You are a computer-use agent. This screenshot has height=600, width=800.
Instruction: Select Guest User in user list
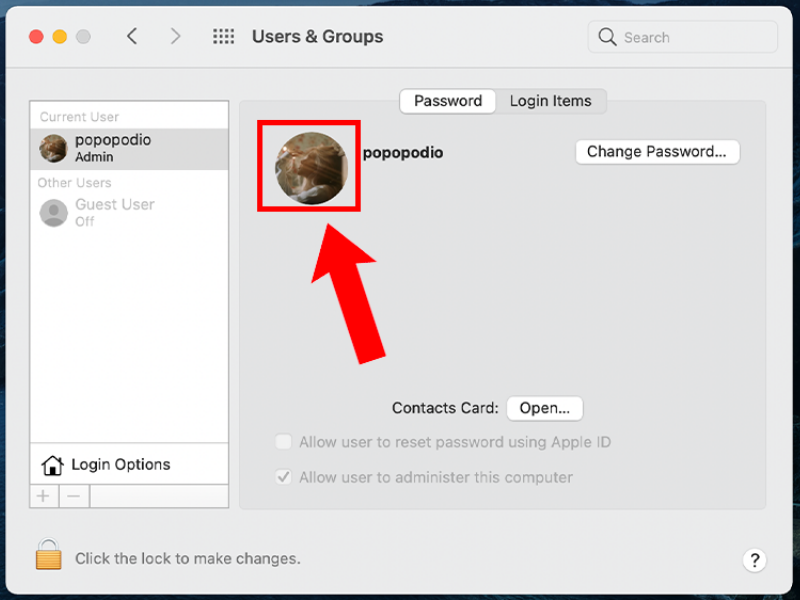coord(129,213)
